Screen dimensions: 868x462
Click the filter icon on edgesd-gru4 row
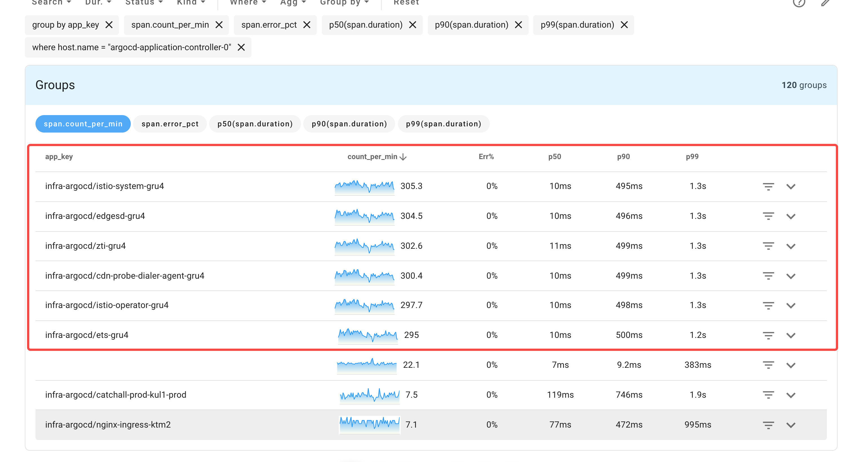click(x=768, y=216)
